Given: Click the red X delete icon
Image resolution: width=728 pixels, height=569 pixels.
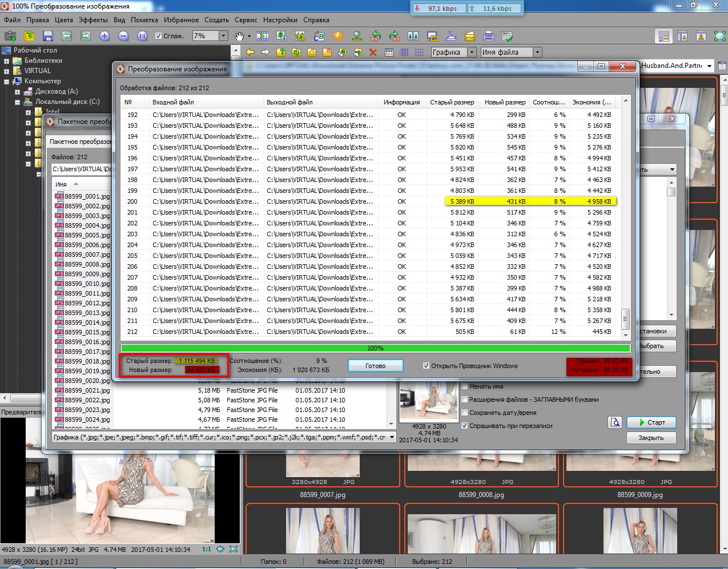Looking at the screenshot, I should pos(373,52).
